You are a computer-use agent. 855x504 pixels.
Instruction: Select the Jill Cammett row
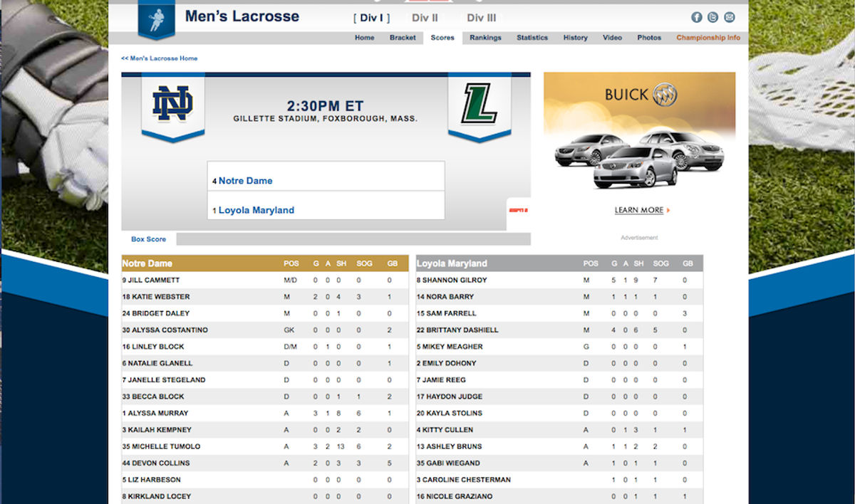pyautogui.click(x=265, y=280)
